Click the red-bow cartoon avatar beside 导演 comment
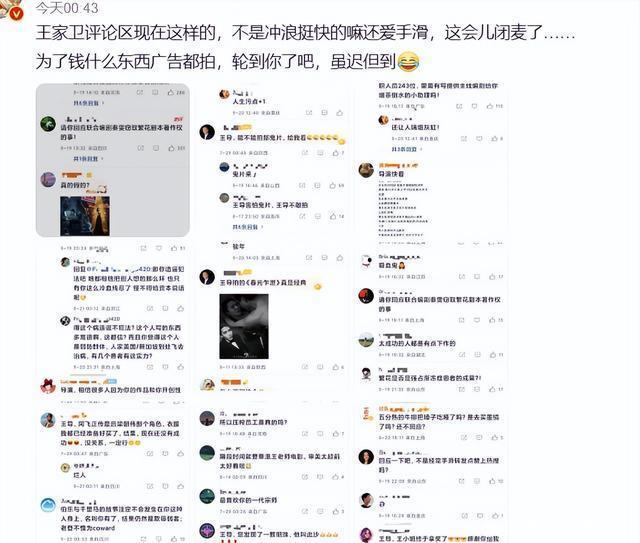 pyautogui.click(x=48, y=385)
